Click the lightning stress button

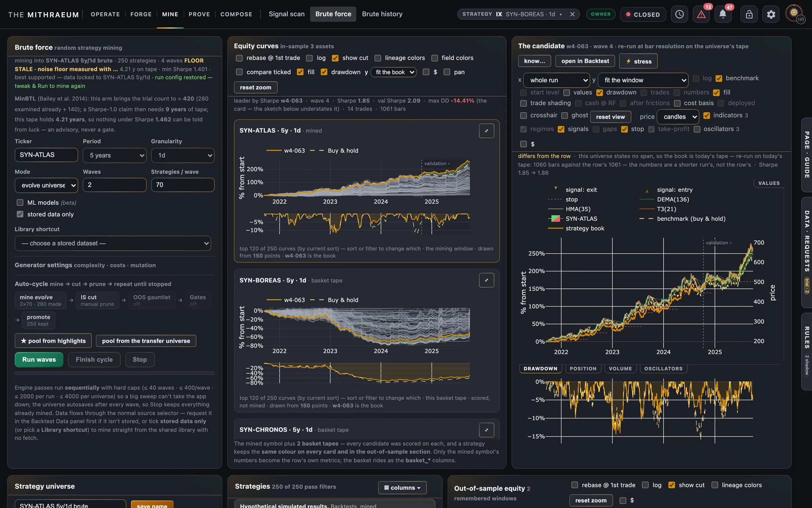point(638,61)
